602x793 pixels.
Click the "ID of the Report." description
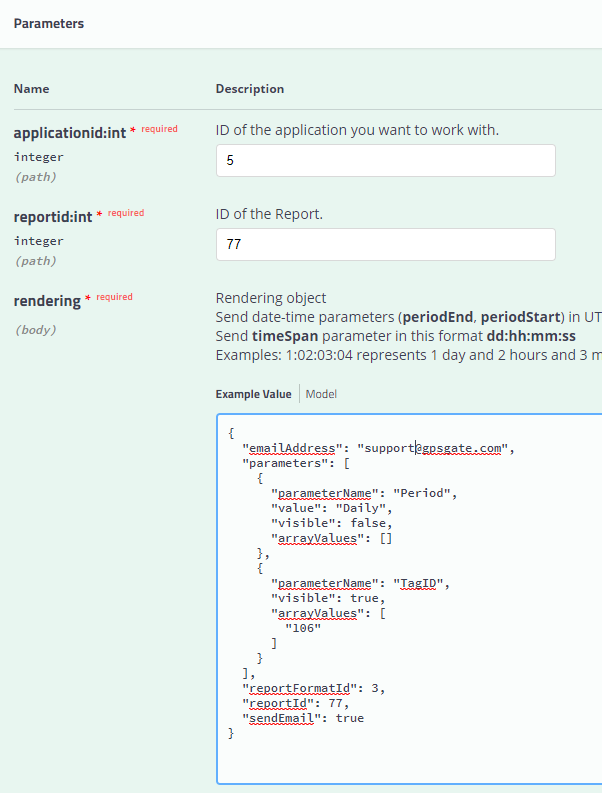269,214
